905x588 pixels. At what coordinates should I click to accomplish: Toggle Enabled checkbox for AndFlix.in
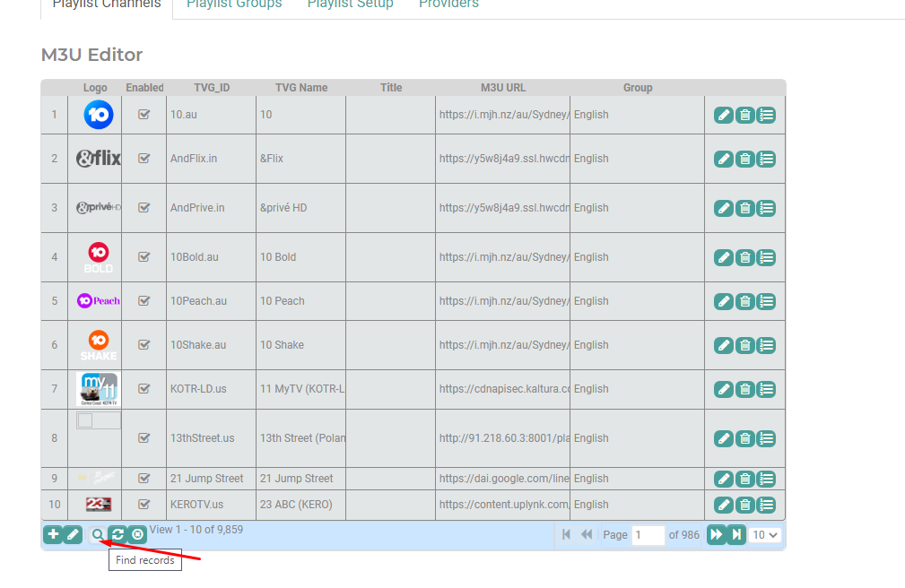coord(144,158)
